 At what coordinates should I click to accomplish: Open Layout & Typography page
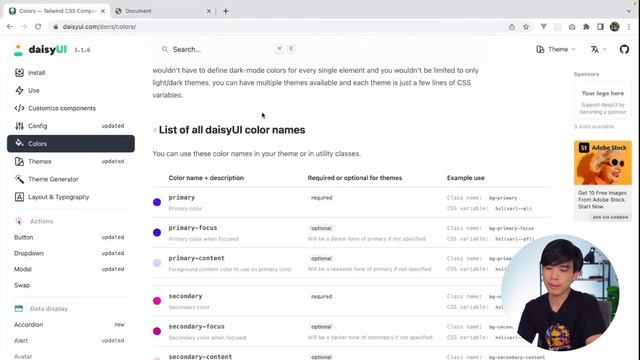71,197
